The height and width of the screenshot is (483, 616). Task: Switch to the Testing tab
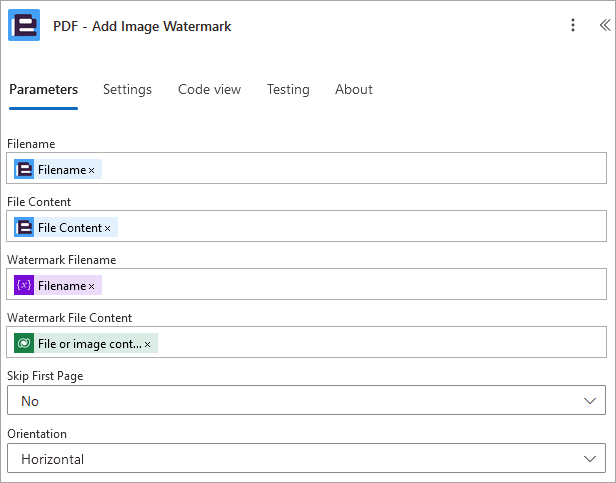[x=288, y=90]
